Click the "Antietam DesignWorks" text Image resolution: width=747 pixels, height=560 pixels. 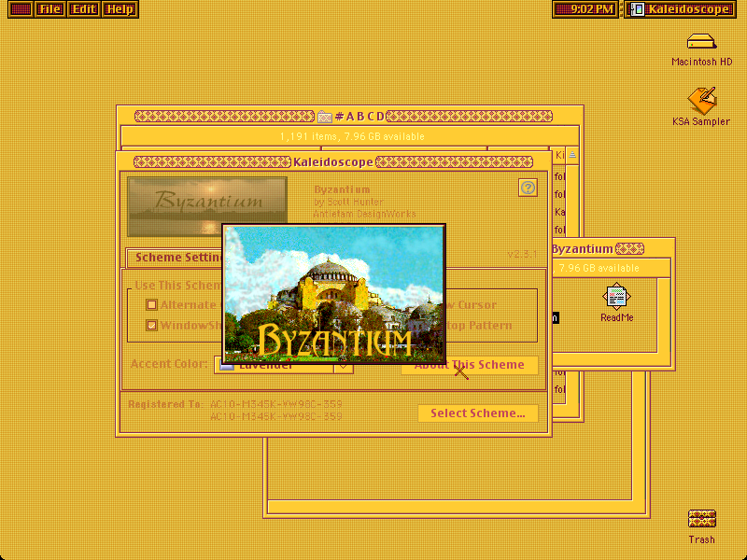coord(364,214)
